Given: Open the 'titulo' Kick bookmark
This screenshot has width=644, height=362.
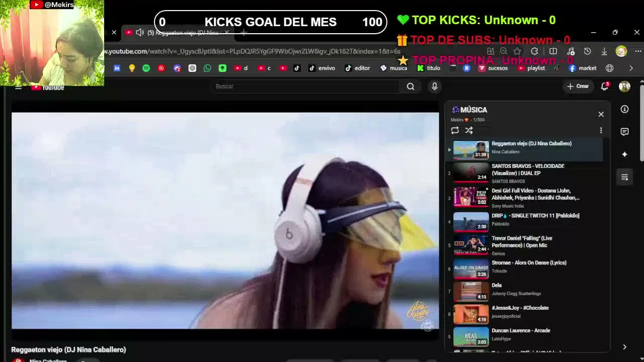Looking at the screenshot, I should click(429, 68).
